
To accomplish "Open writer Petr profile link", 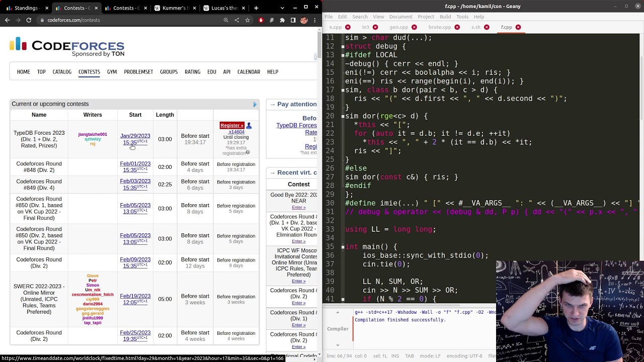I will pos(93,281).
